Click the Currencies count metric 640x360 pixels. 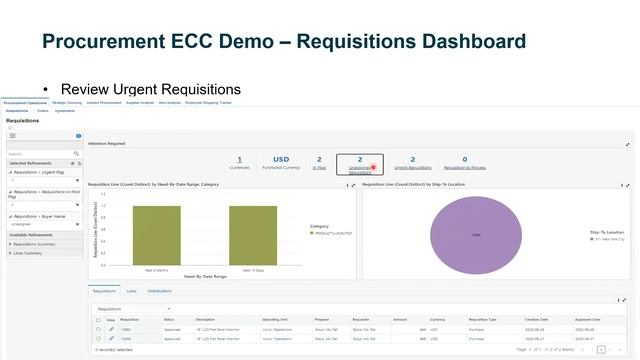(x=239, y=163)
